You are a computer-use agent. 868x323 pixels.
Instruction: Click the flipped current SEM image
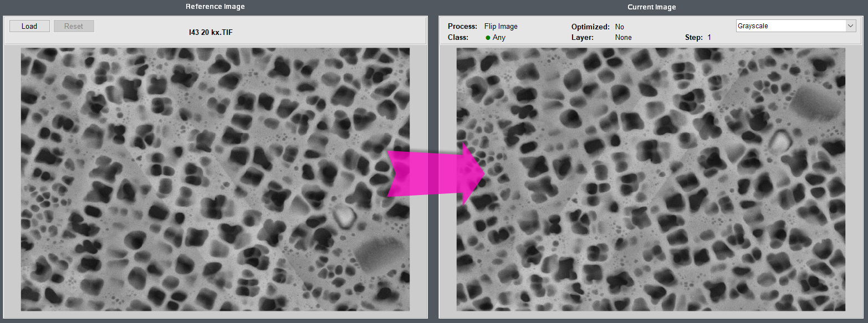point(651,179)
